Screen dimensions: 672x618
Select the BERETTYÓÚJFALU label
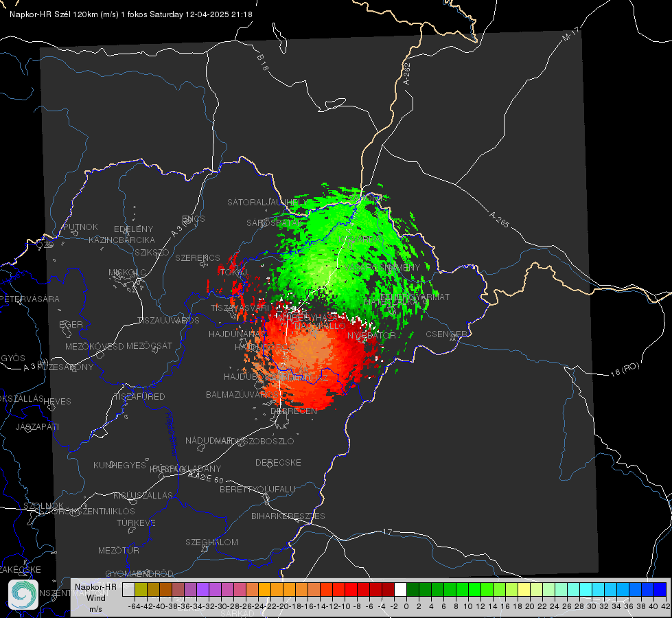coord(257,490)
